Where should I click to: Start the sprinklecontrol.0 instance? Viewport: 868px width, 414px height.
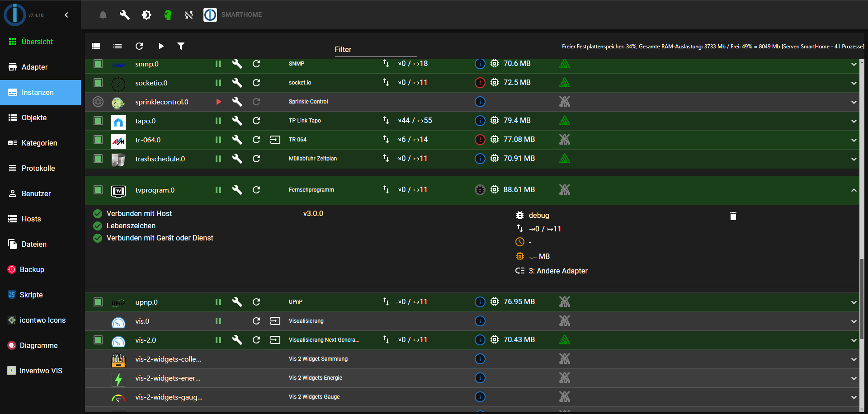point(218,102)
